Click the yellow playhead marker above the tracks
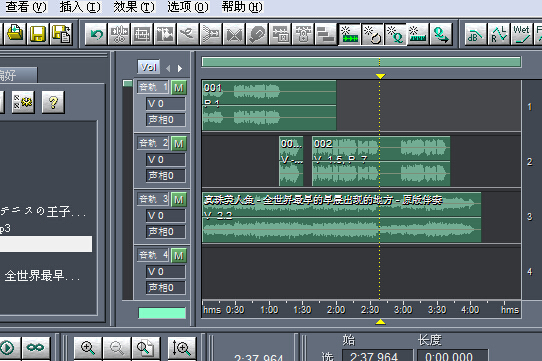Viewport: 542px width, 361px height. pos(380,76)
